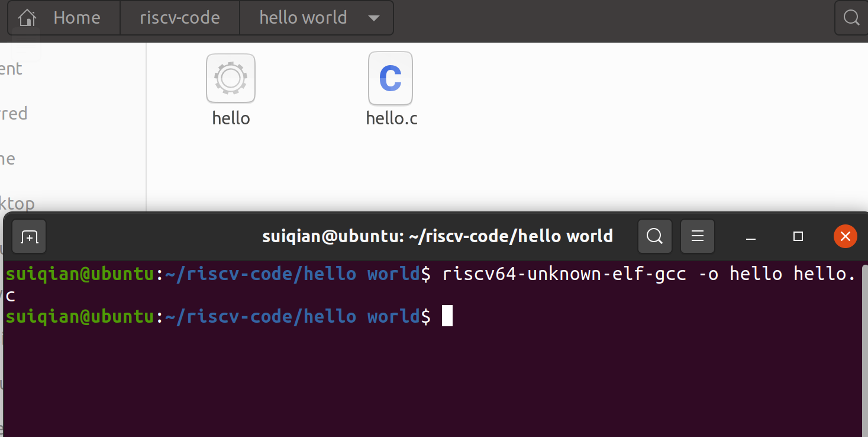This screenshot has width=868, height=437.
Task: Go to Home from the sidebar
Action: 9,158
